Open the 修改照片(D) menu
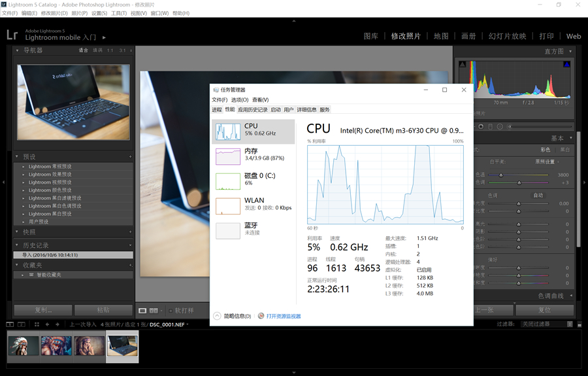 pyautogui.click(x=54, y=13)
